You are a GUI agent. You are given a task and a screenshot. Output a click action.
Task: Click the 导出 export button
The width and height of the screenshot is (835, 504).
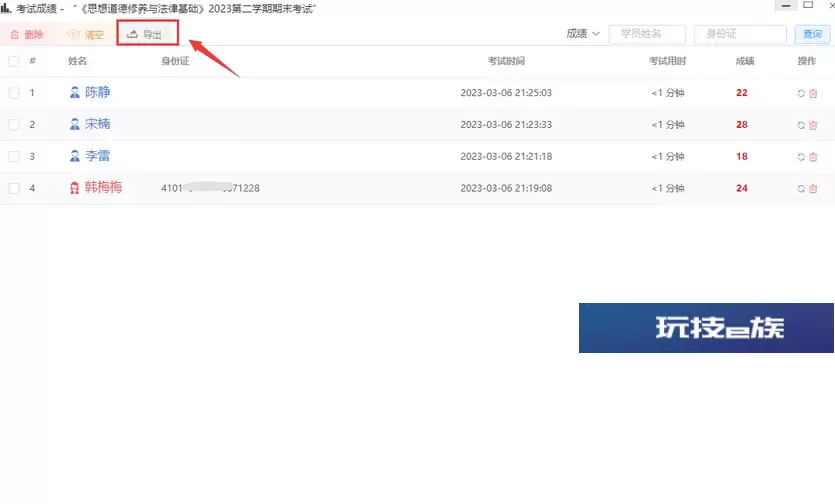[x=146, y=35]
